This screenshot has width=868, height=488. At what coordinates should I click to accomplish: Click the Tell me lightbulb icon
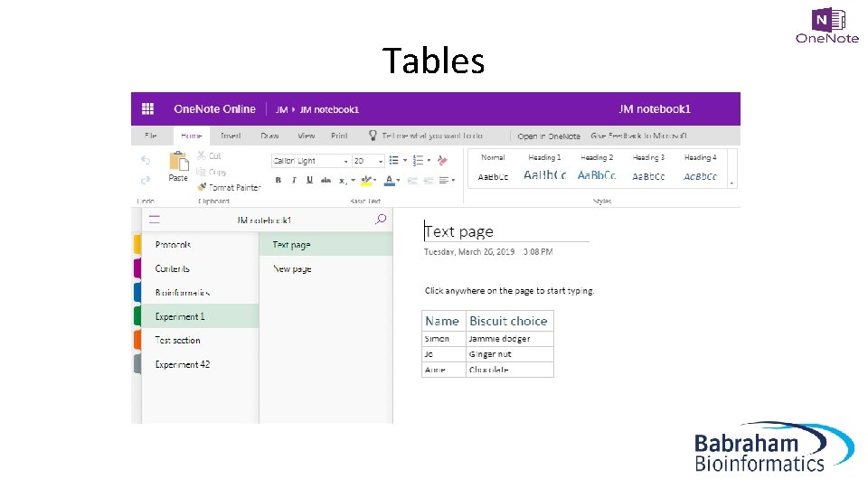click(x=373, y=136)
